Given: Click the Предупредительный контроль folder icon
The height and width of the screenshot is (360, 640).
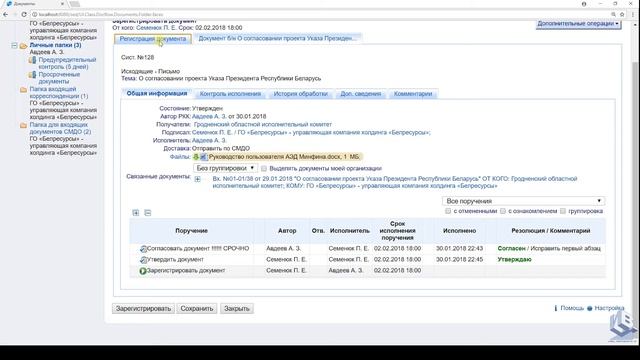Looking at the screenshot, I should (33, 60).
